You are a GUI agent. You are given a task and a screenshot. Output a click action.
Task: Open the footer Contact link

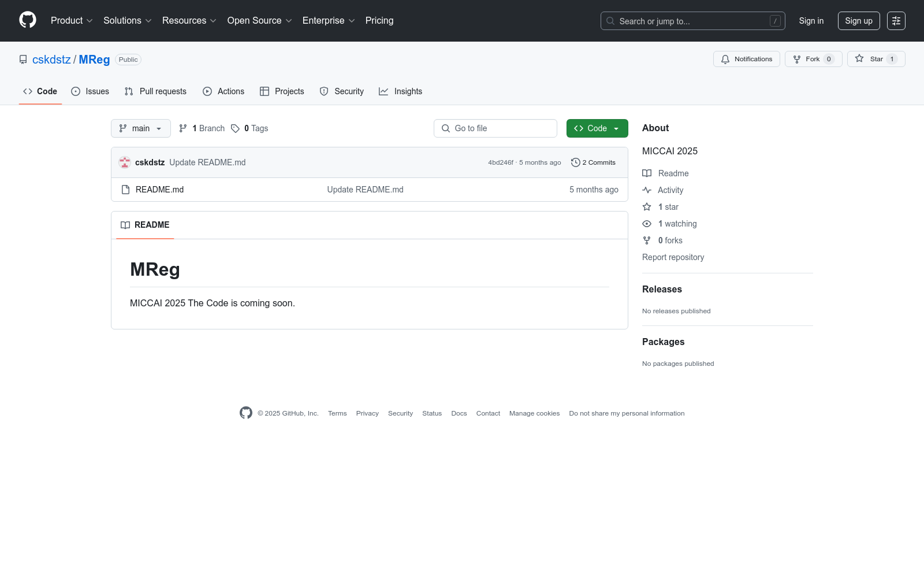(488, 413)
